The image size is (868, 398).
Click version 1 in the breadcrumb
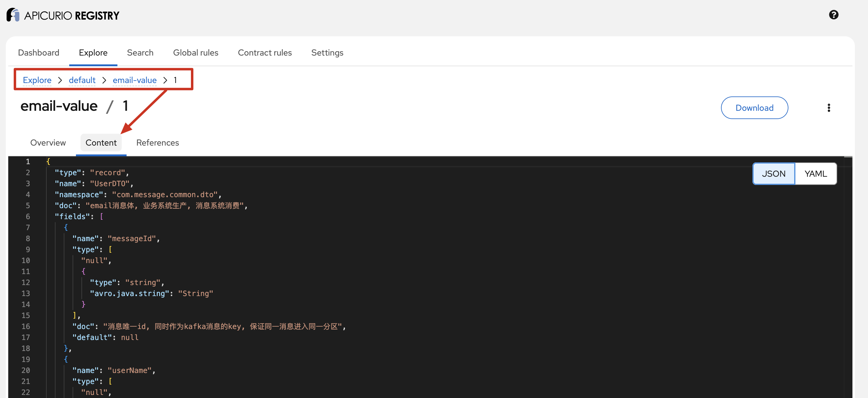pos(175,80)
